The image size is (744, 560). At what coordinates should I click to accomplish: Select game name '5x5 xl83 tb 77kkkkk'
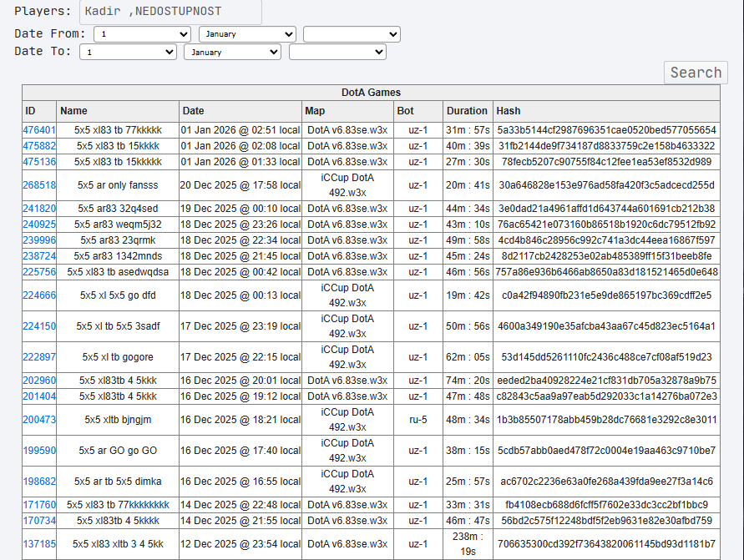(118, 130)
